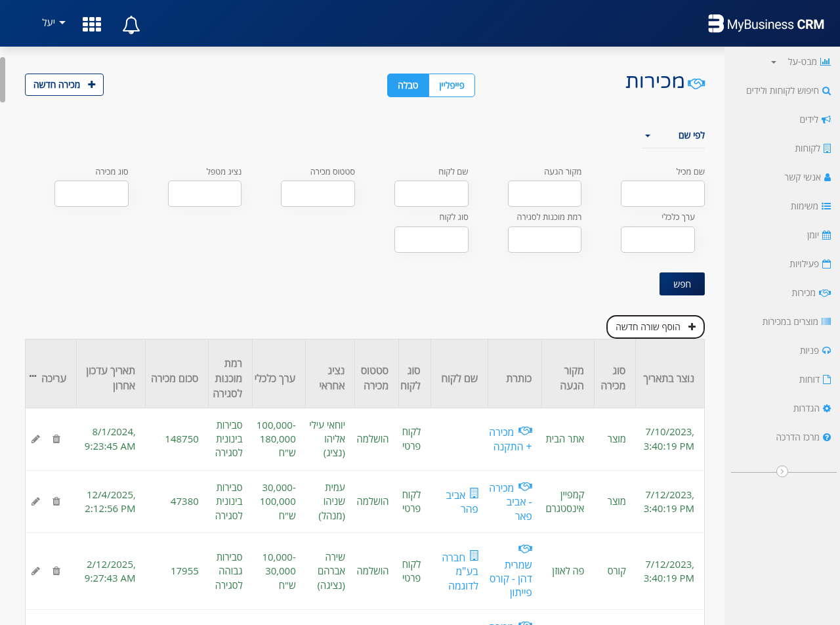The width and height of the screenshot is (840, 625).
Task: Open table column options ellipsis icon
Action: coord(33,376)
